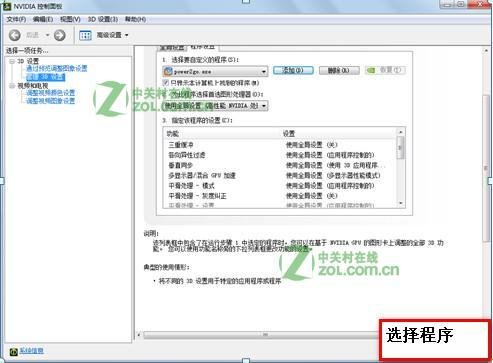Click the 恢复 button with NVIDIA logo
Screen dimensions: 493x363
click(x=385, y=70)
